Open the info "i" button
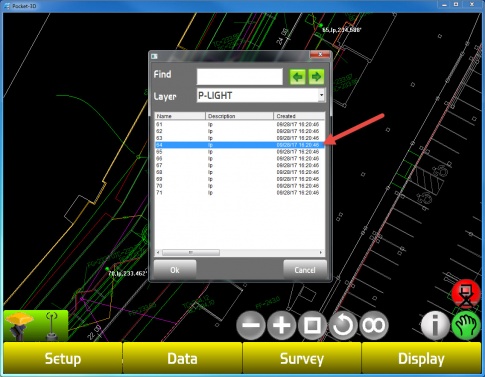Image resolution: width=485 pixels, height=377 pixels. click(x=435, y=325)
